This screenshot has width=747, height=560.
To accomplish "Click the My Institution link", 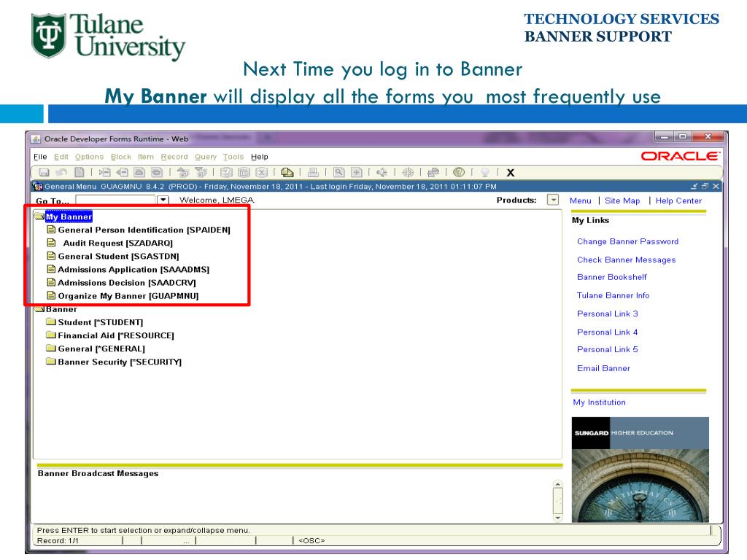I will click(x=600, y=402).
